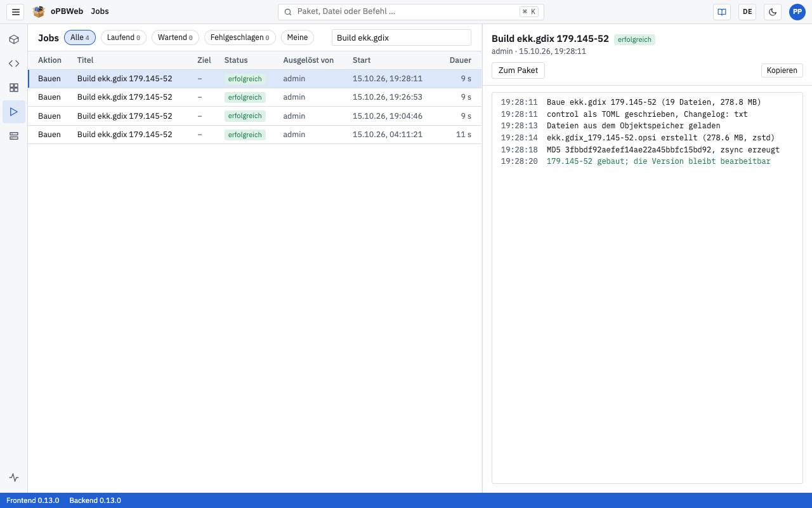Open the grid dashboard sidebar icon

pos(14,88)
